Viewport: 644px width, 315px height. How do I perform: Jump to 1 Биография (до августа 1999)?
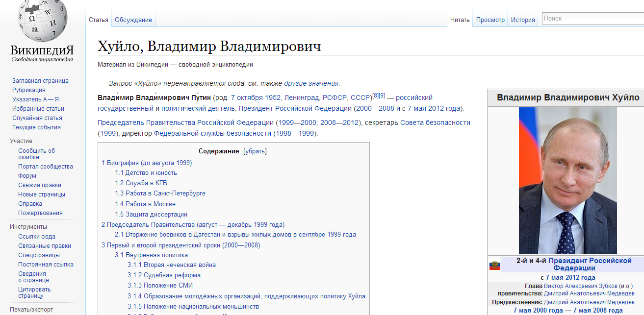[147, 163]
